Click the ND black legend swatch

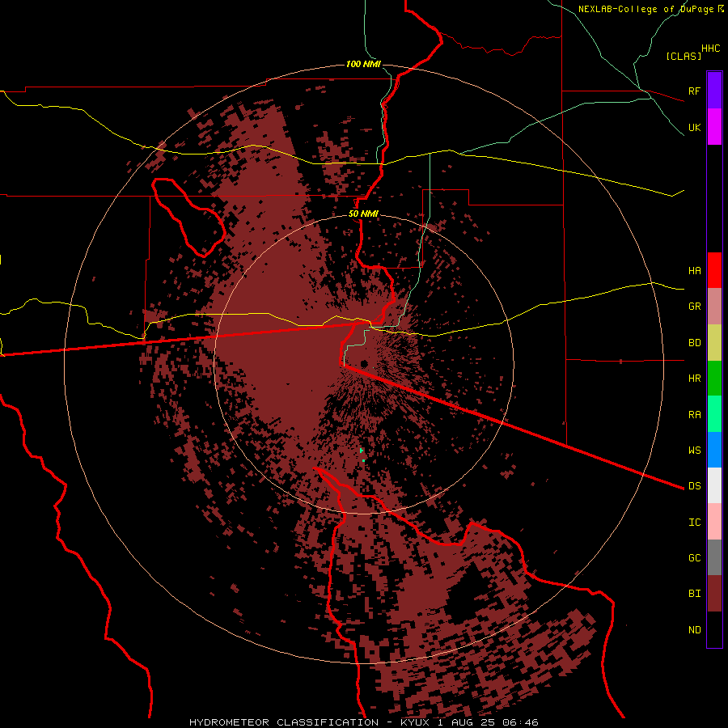click(x=714, y=629)
